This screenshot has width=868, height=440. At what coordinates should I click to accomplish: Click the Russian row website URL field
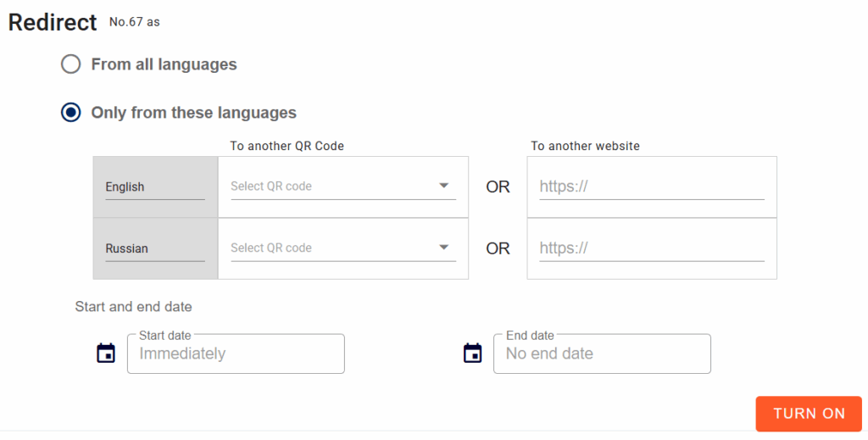tap(651, 248)
